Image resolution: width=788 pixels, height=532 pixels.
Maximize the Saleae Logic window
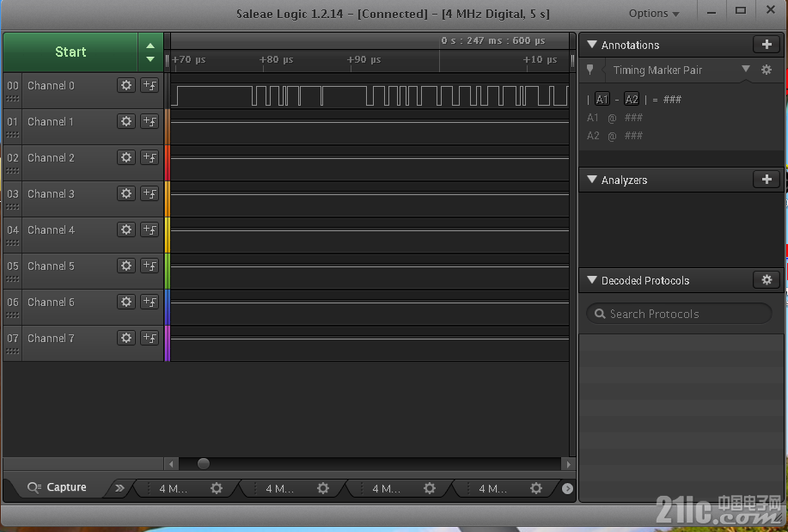click(740, 11)
